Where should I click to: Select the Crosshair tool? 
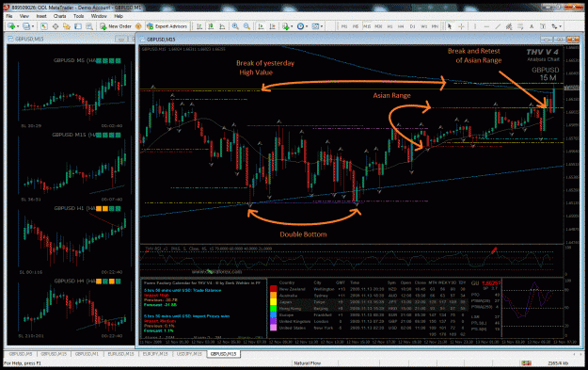[461, 26]
